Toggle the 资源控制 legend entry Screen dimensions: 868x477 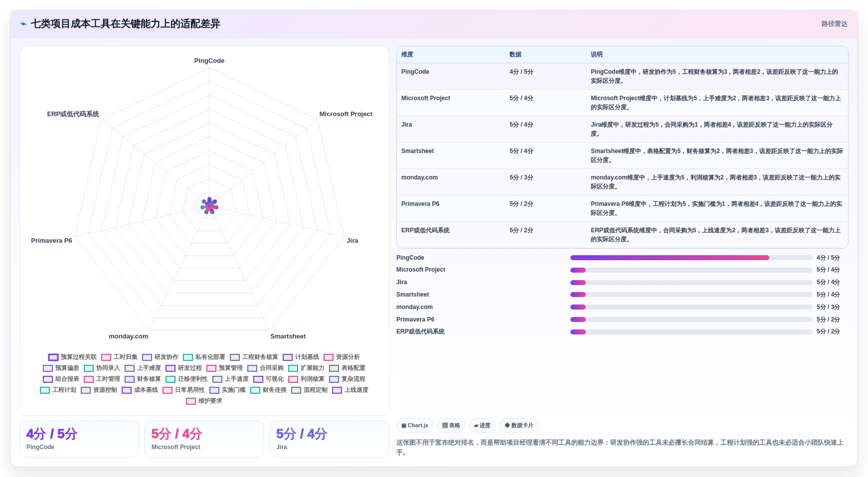[99, 390]
